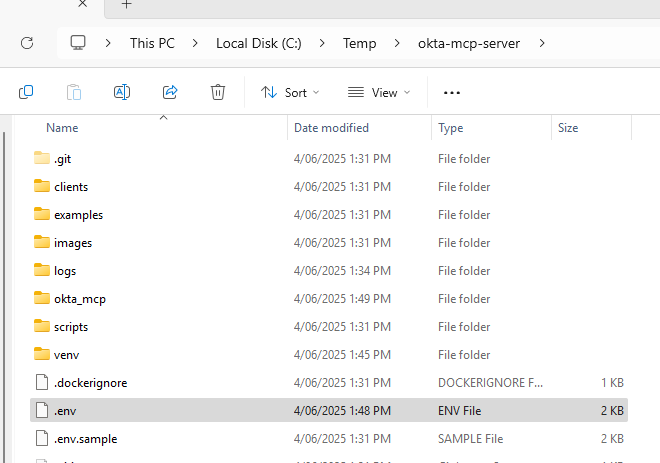Sort by Name column header
This screenshot has width=660, height=463.
[x=62, y=128]
